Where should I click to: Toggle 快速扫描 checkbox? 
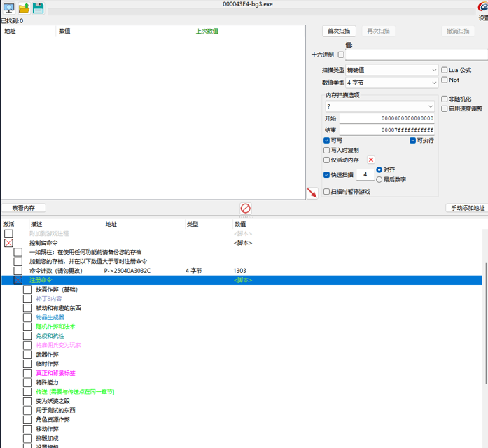pos(326,174)
